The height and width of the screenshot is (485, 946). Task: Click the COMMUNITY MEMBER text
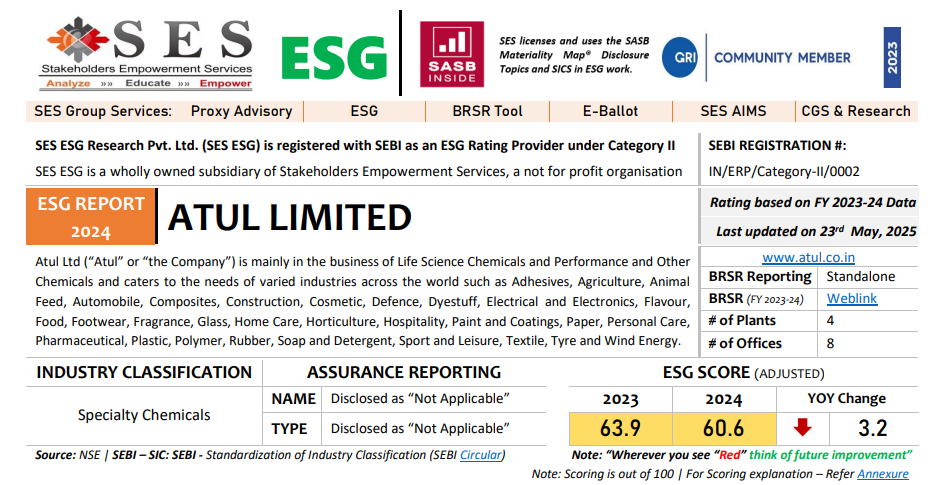click(x=783, y=58)
